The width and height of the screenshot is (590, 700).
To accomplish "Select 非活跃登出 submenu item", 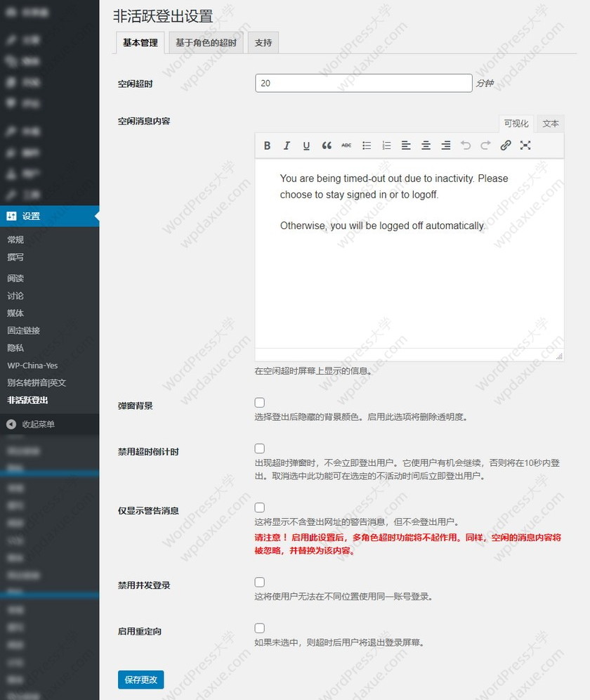I will click(27, 400).
